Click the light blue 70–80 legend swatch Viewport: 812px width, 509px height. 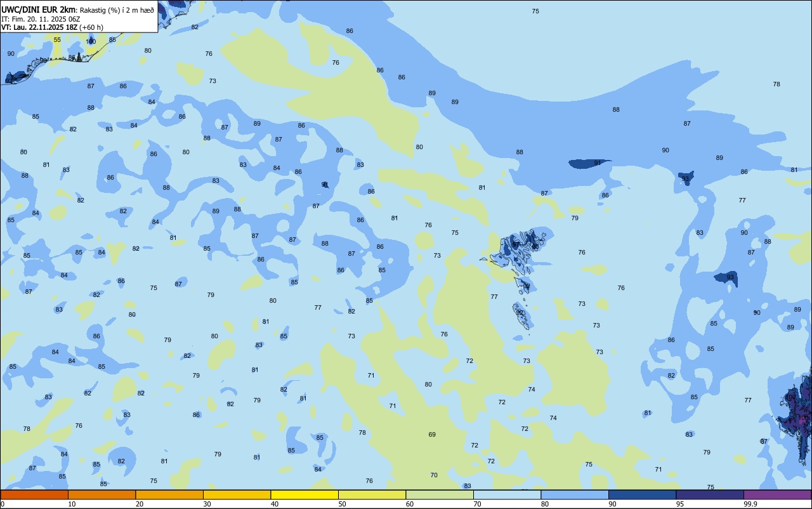pos(507,494)
